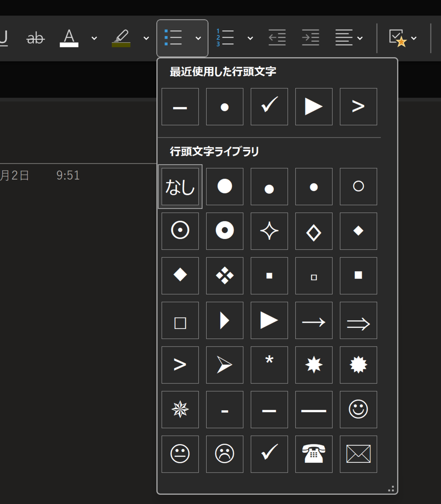
Task: Select the checkmark bullet from recent bullets
Action: click(269, 107)
